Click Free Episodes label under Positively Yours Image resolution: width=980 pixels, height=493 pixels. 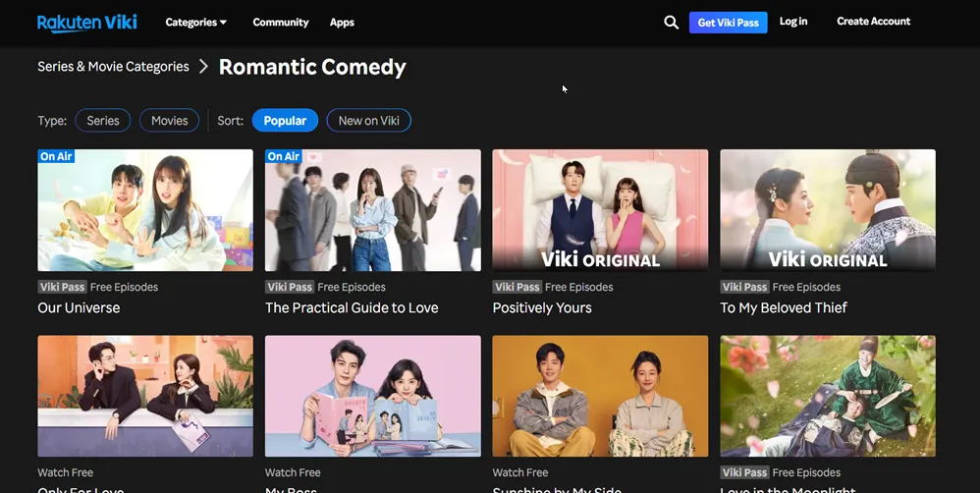[579, 287]
